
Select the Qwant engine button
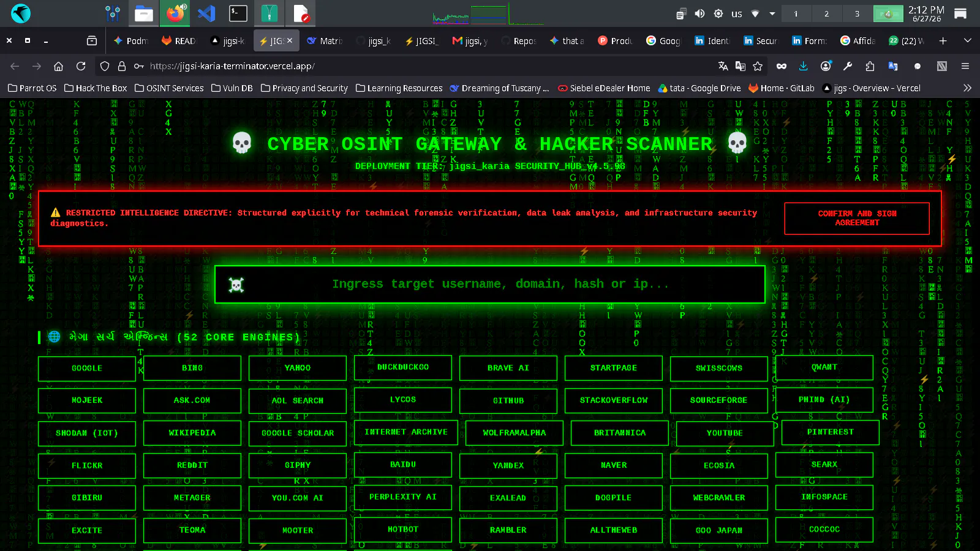point(824,367)
